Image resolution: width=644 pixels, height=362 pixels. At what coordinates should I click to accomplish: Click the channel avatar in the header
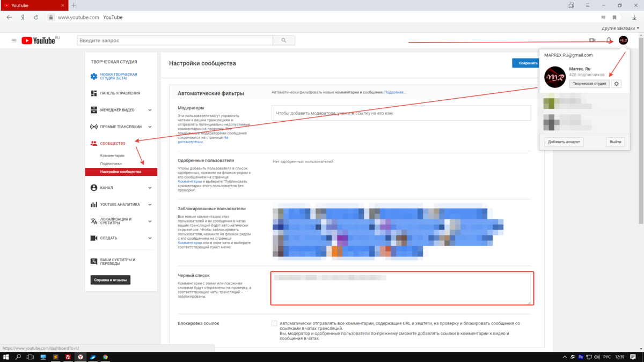point(623,40)
